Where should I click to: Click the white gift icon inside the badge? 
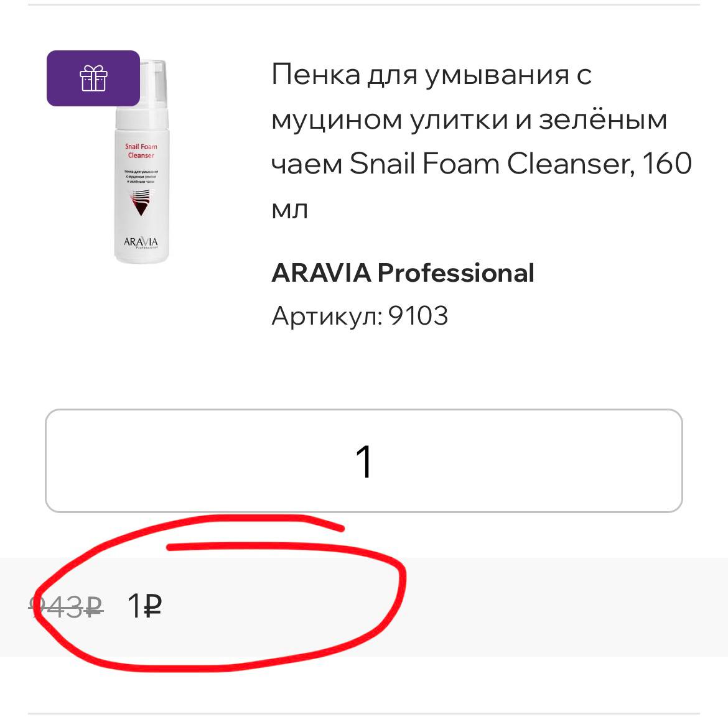click(x=93, y=78)
